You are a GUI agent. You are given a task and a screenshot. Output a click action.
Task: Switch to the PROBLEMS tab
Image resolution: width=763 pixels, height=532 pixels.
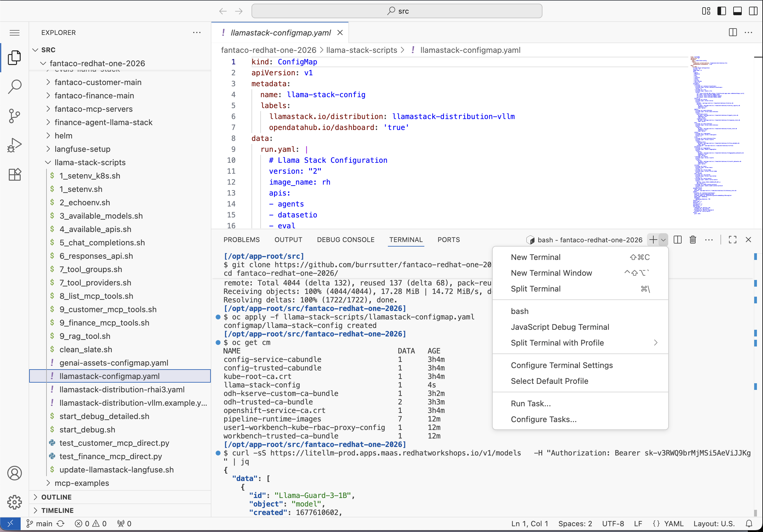[241, 240]
